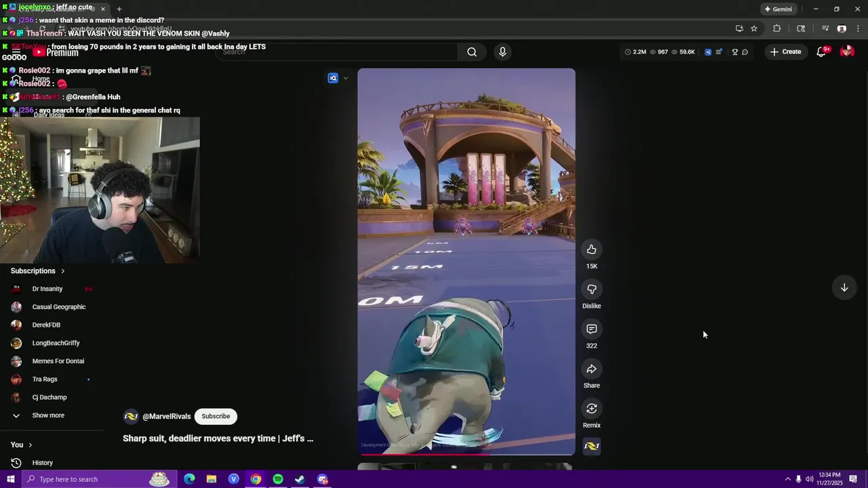Share this short video
The image size is (868, 488).
pyautogui.click(x=591, y=369)
